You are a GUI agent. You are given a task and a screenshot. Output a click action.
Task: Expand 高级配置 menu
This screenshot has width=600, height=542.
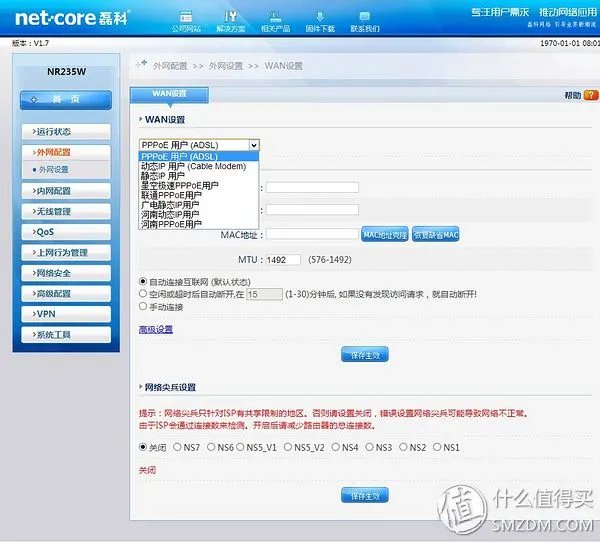point(66,294)
